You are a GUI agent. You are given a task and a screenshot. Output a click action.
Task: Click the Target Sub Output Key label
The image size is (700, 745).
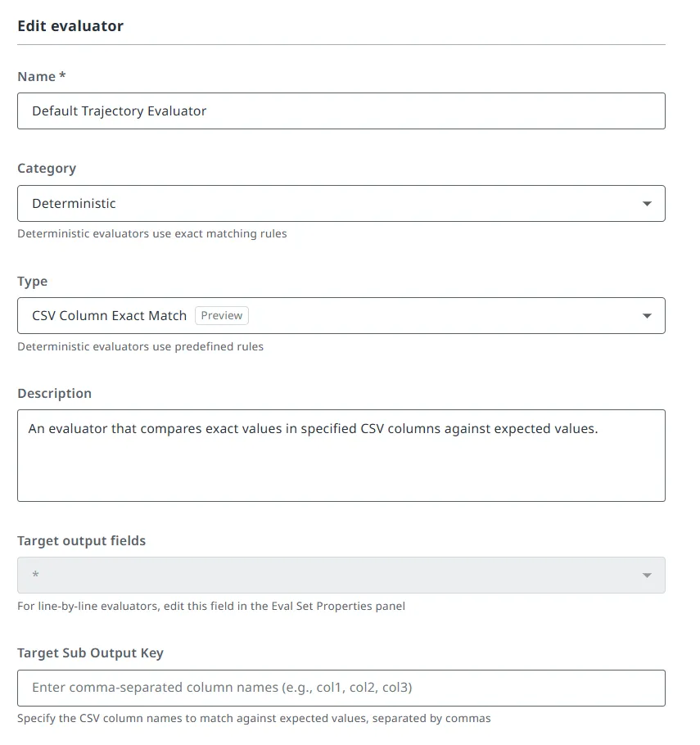click(90, 652)
